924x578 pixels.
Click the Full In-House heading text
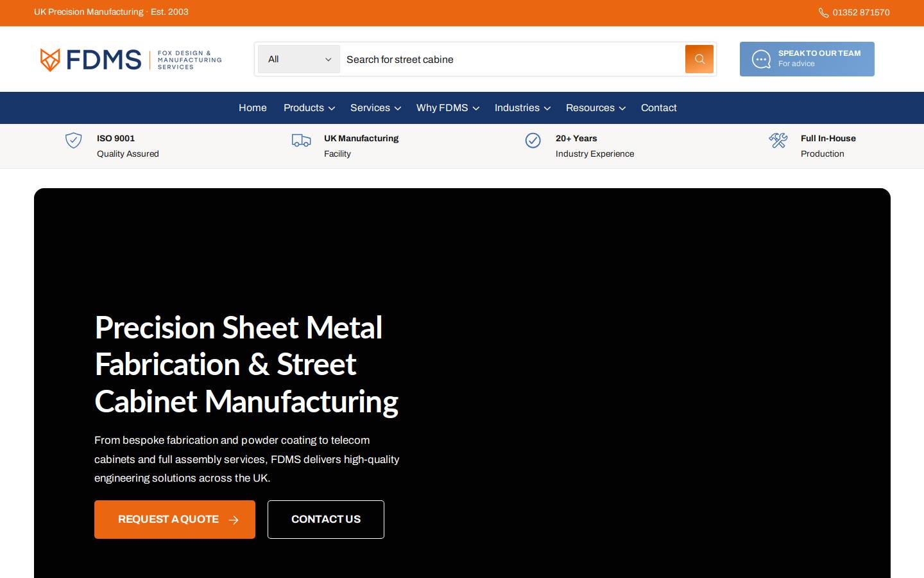pos(828,138)
